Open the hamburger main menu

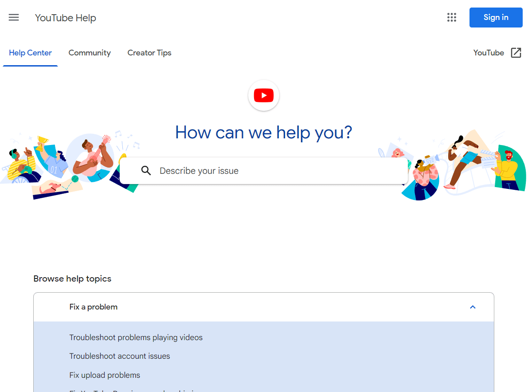pyautogui.click(x=14, y=18)
